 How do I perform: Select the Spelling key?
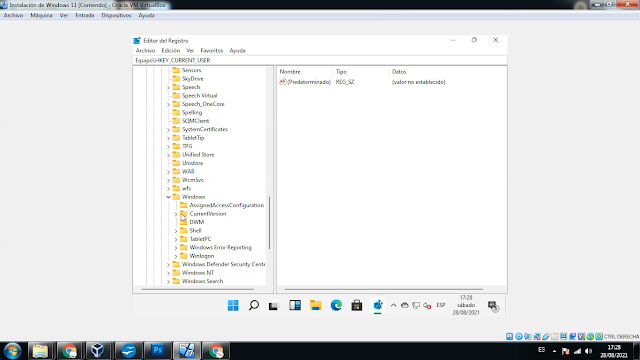[192, 112]
